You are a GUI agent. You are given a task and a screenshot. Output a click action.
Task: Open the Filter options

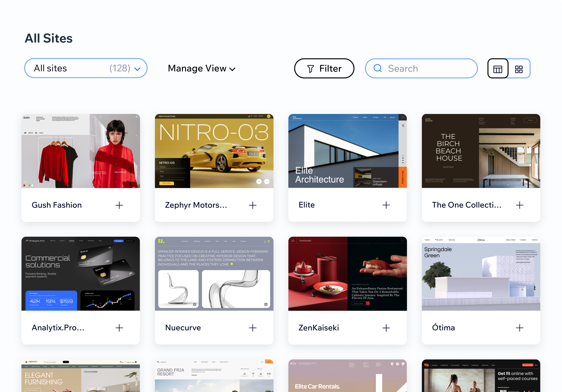324,69
